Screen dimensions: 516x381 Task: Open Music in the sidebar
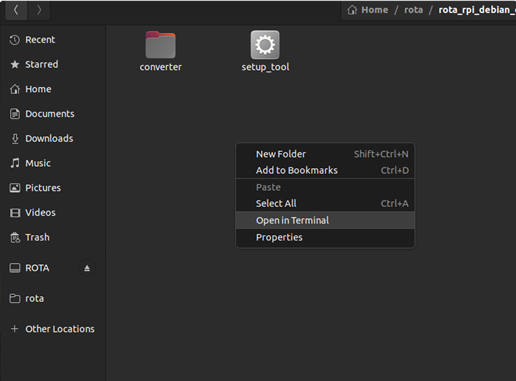(53, 163)
